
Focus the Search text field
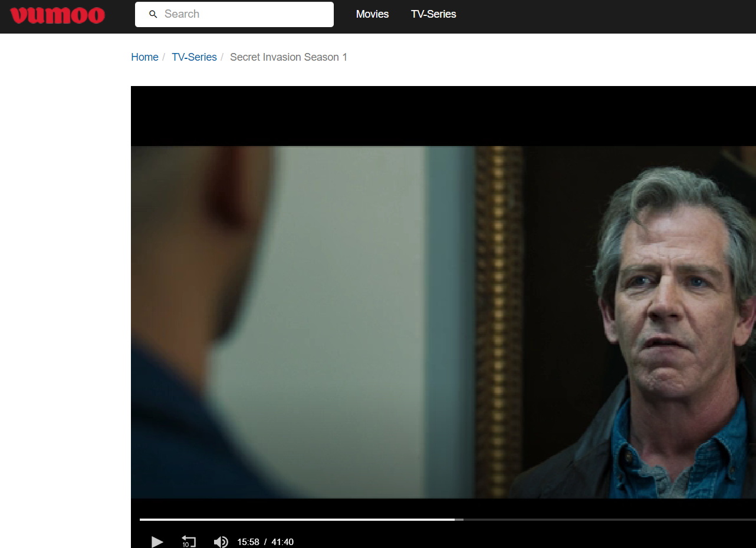coord(242,14)
